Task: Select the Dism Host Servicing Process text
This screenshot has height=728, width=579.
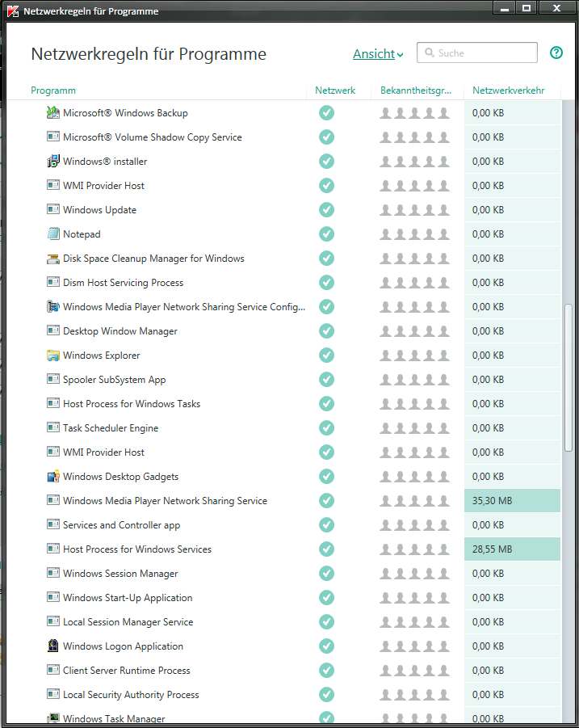Action: tap(123, 283)
